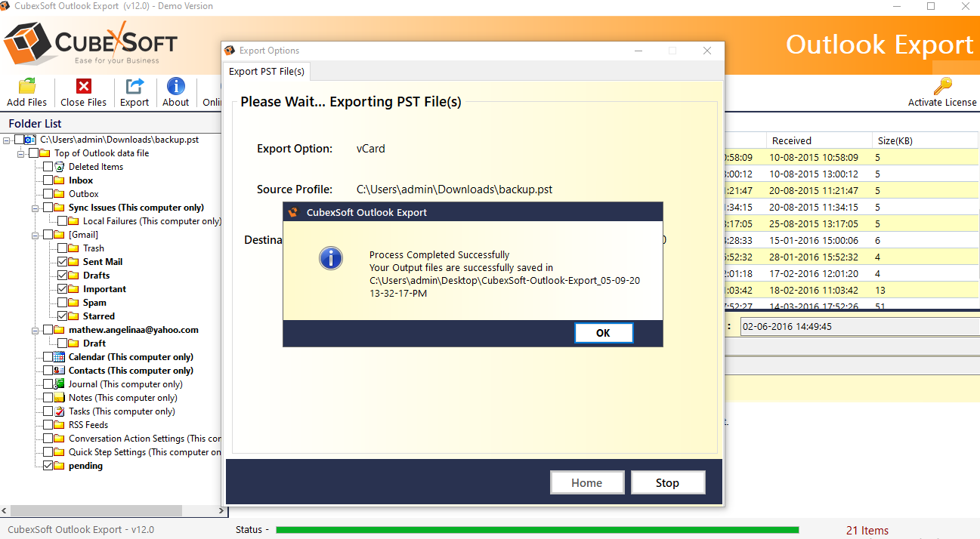Click the Calendar folder icon
This screenshot has width=980, height=539.
click(x=60, y=357)
